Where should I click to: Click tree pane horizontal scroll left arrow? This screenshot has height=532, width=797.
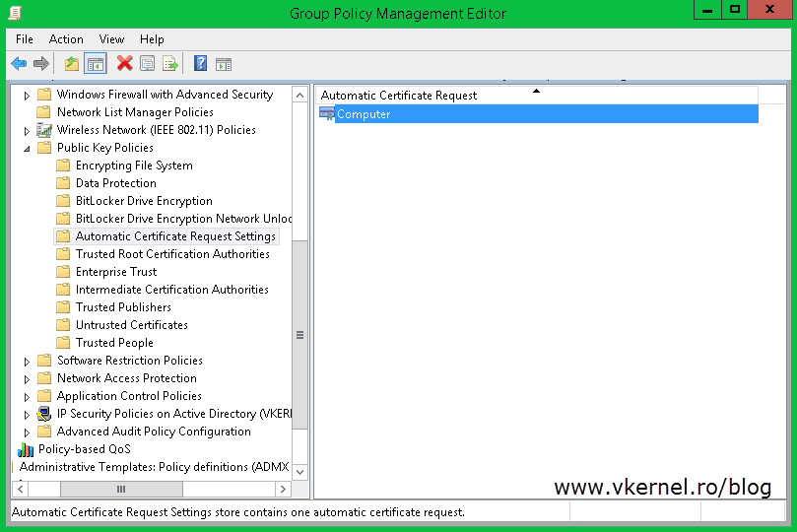point(21,490)
